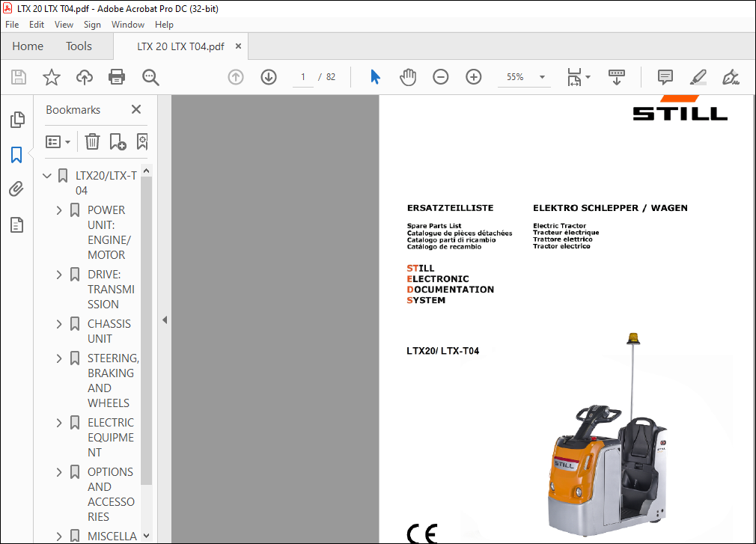756x544 pixels.
Task: Click the page number input field
Action: click(303, 77)
